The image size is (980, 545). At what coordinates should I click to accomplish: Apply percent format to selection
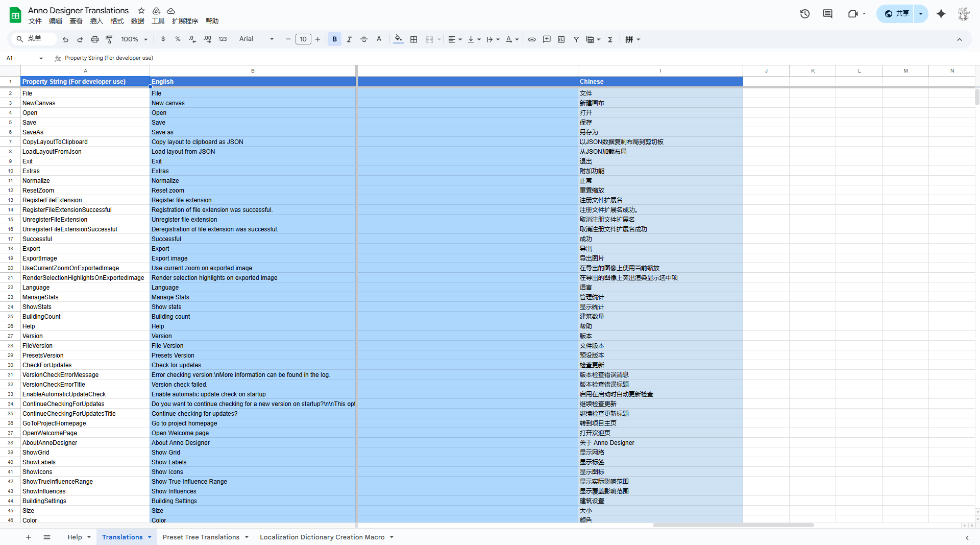click(178, 39)
